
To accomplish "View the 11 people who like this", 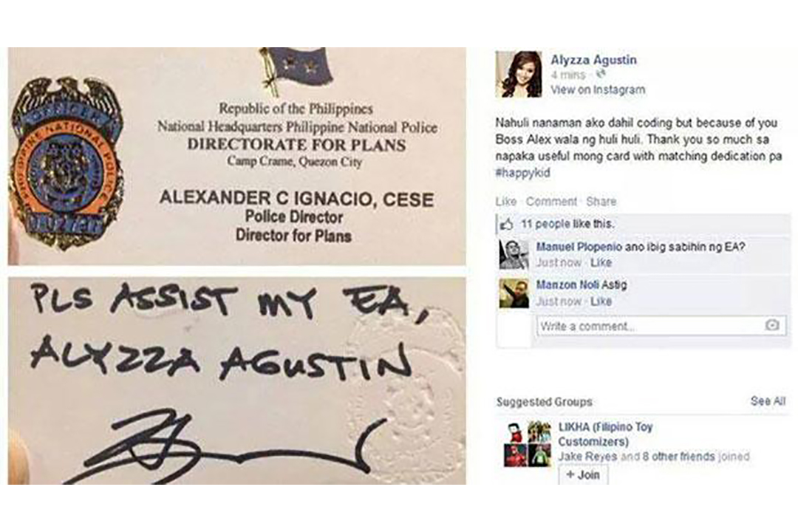I will click(x=567, y=224).
